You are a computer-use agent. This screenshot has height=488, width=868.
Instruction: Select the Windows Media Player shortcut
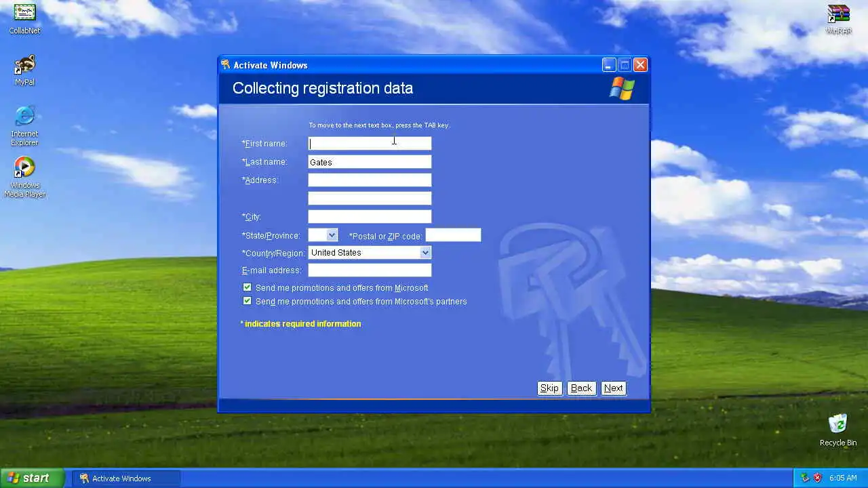tap(24, 178)
